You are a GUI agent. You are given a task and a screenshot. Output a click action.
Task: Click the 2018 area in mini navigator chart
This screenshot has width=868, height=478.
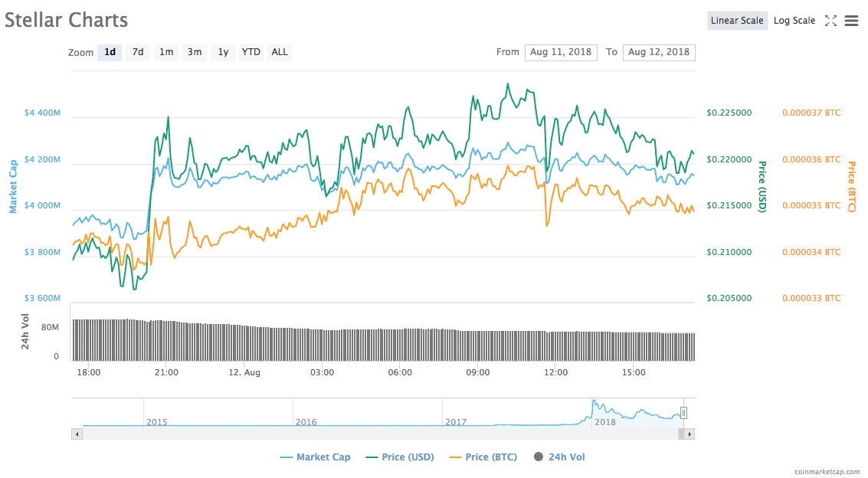pos(605,412)
